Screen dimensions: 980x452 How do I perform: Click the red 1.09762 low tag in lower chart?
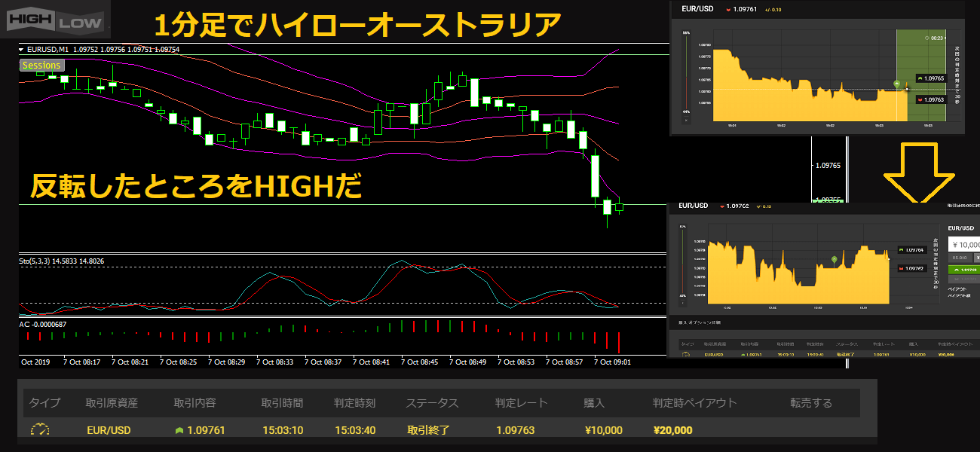[x=913, y=268]
